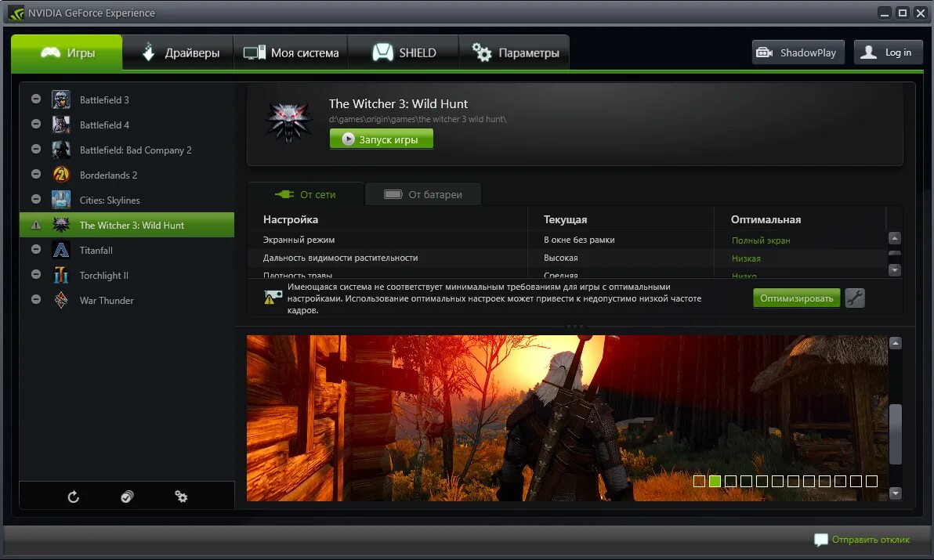Screen dimensions: 934x560
Task: Click the Полный экран optimal value
Action: [x=761, y=240]
